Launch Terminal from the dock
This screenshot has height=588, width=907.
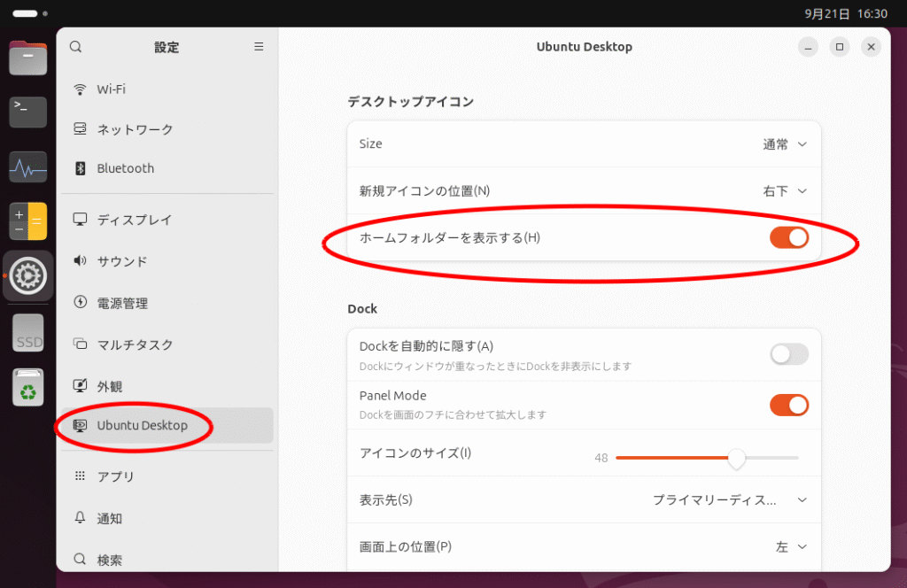pyautogui.click(x=27, y=112)
